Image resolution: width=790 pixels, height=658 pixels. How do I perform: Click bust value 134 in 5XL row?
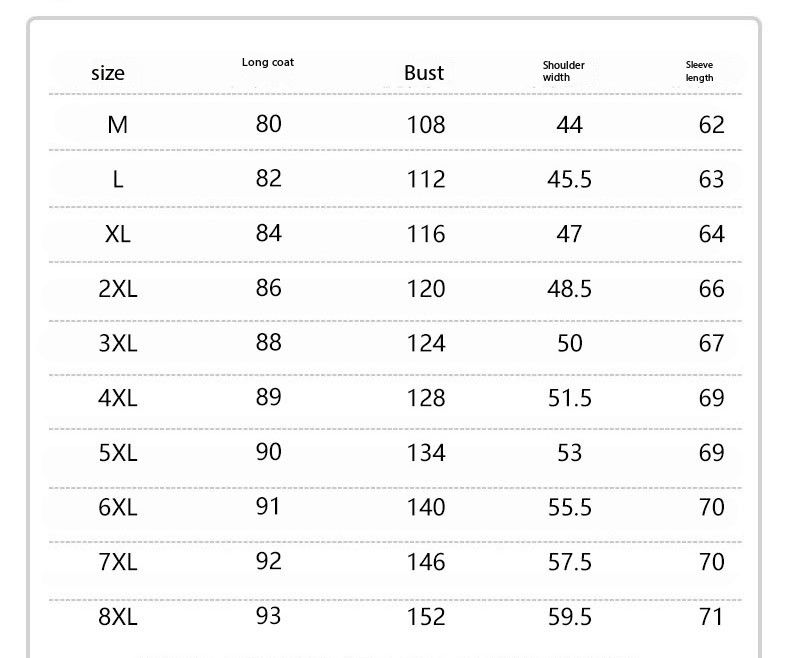pyautogui.click(x=426, y=452)
